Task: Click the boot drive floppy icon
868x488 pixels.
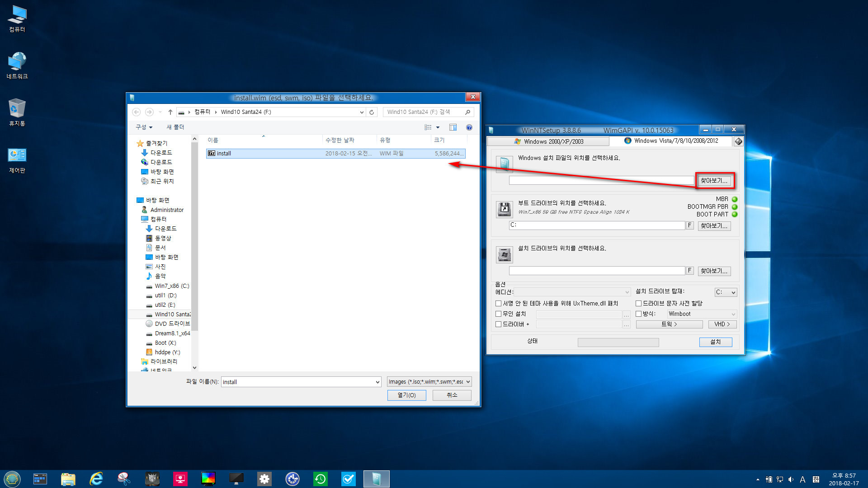Action: tap(504, 210)
